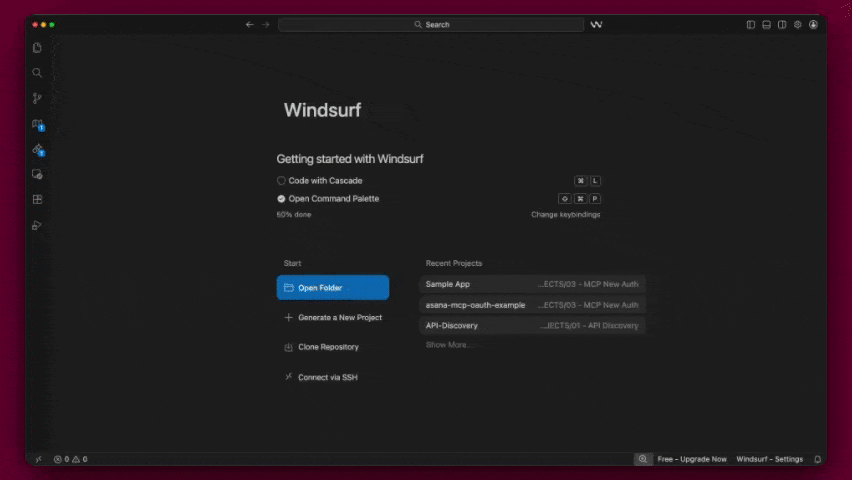
Task: Open the Sample App recent project
Action: 532,284
